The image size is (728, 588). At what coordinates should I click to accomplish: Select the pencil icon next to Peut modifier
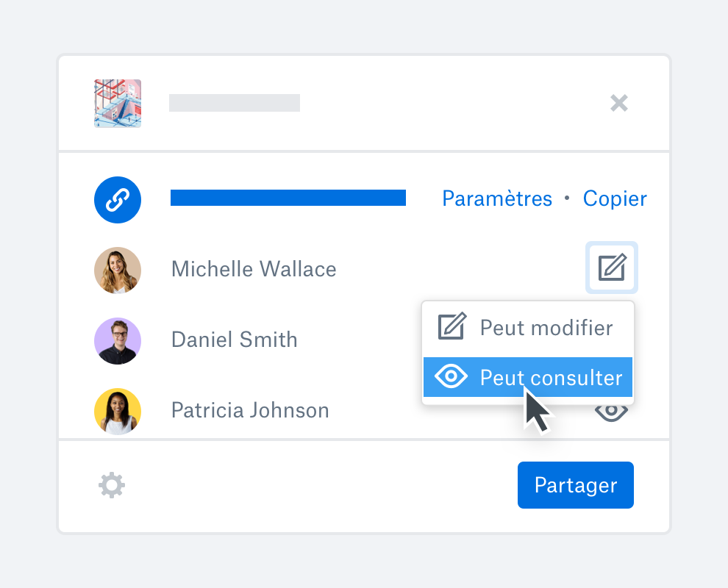pos(452,326)
